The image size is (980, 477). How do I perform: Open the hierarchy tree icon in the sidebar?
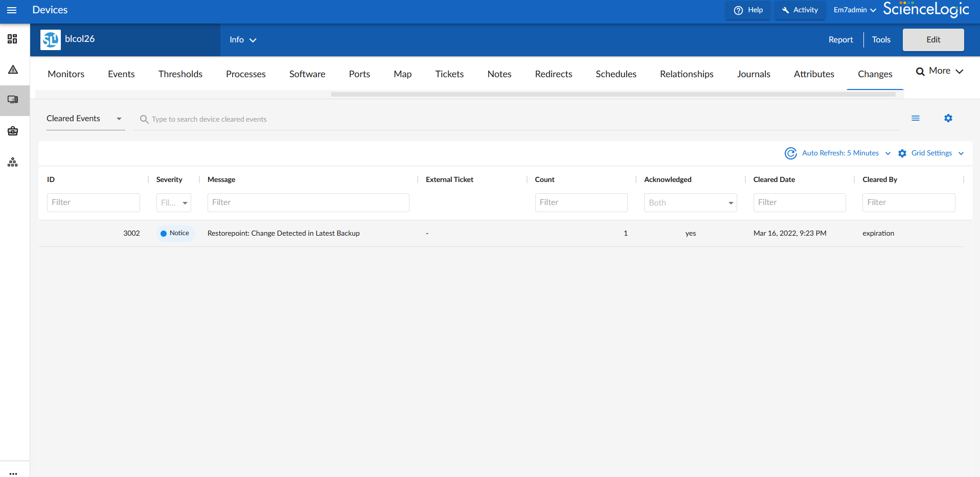[x=13, y=163]
